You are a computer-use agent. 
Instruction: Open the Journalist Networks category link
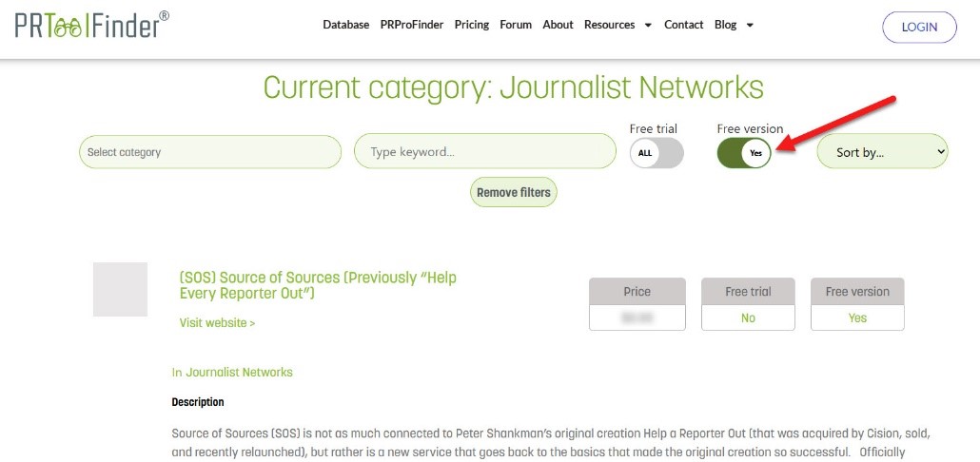coord(239,373)
